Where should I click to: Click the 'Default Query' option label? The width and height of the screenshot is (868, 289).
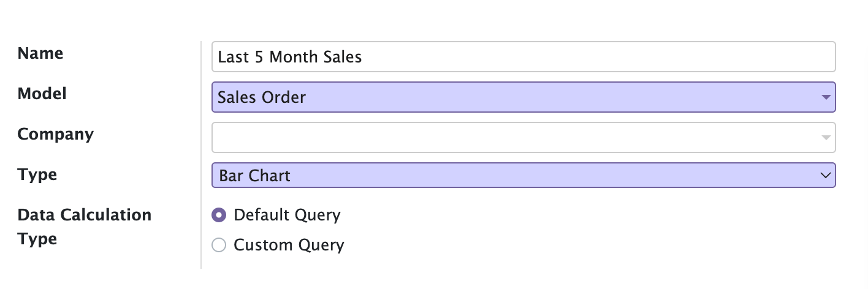pyautogui.click(x=287, y=215)
